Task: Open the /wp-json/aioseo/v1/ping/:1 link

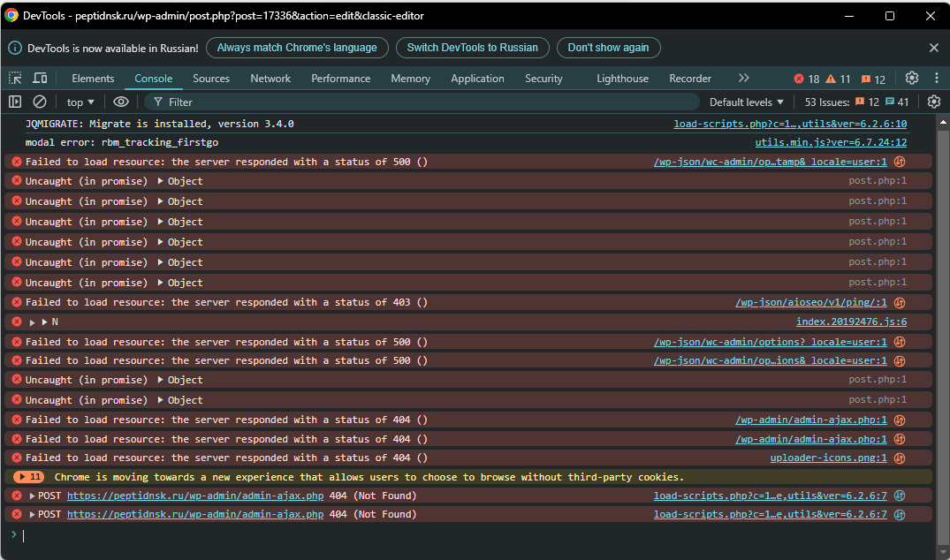Action: point(810,302)
